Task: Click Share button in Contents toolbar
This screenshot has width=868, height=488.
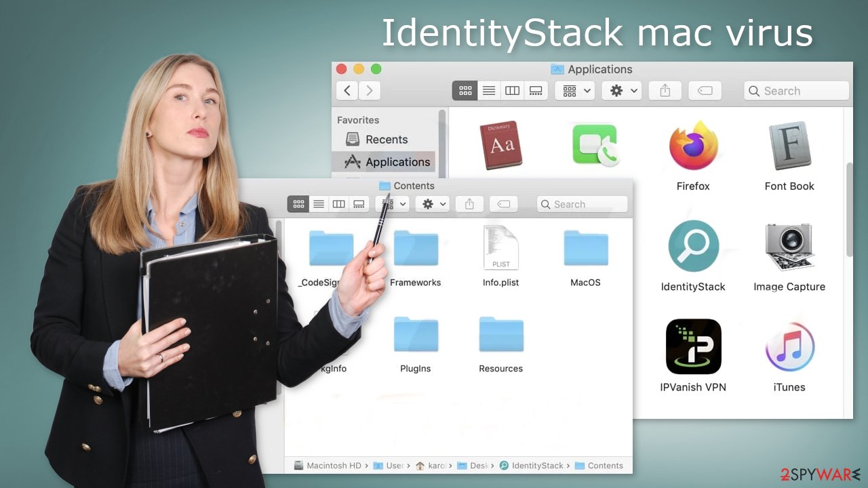Action: coord(469,204)
